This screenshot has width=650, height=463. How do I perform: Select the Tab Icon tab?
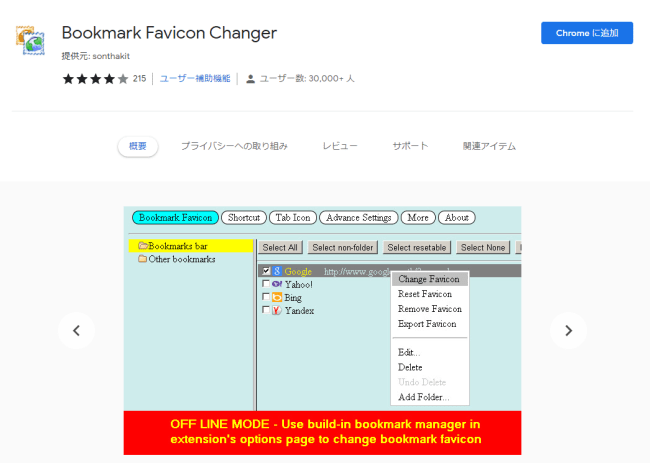point(293,218)
